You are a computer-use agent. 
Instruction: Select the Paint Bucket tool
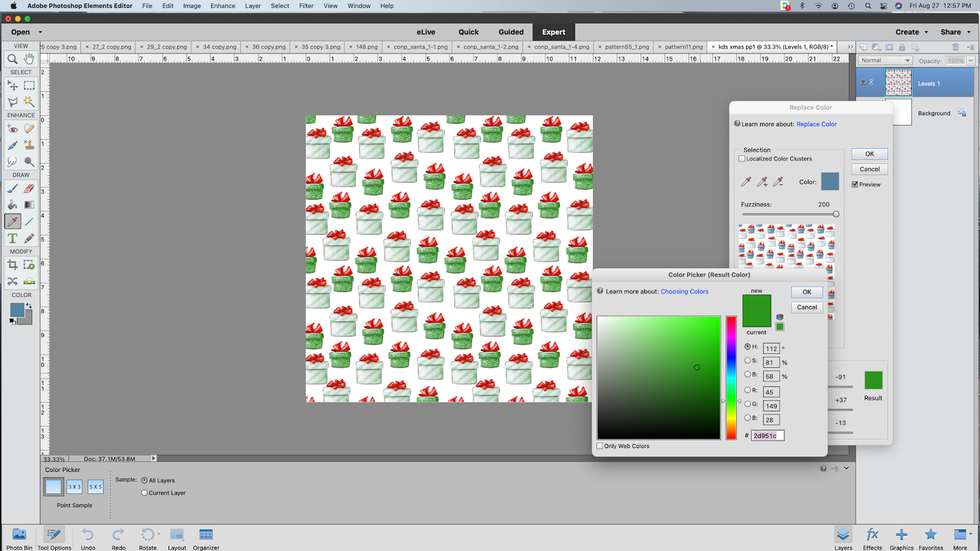12,205
